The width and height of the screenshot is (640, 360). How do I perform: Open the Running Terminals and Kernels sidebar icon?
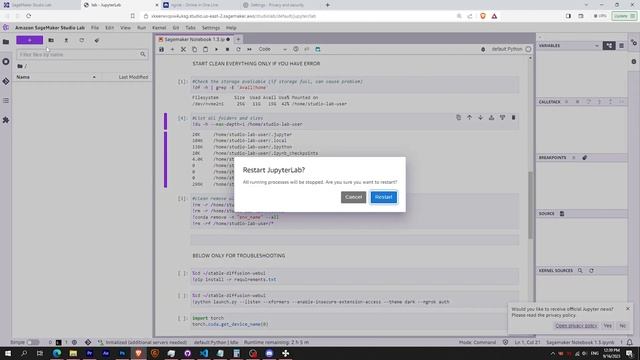6,62
